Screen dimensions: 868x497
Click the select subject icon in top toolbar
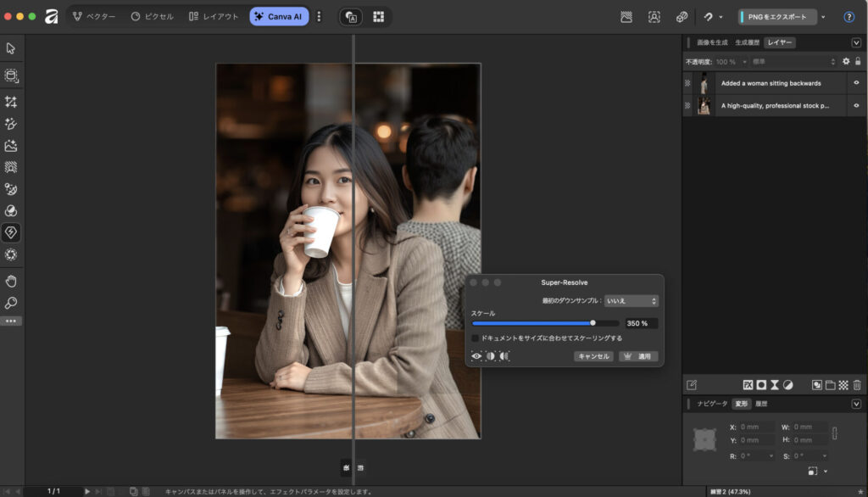tap(654, 17)
